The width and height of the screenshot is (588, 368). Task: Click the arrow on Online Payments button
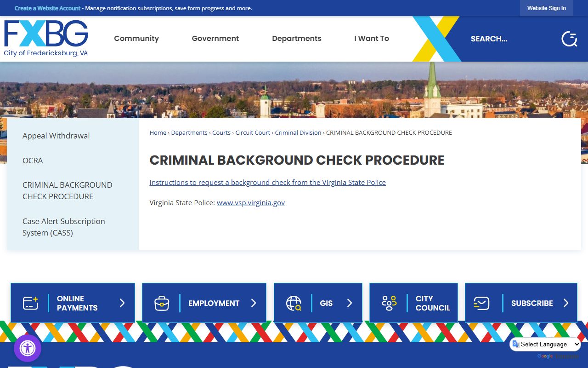[122, 303]
